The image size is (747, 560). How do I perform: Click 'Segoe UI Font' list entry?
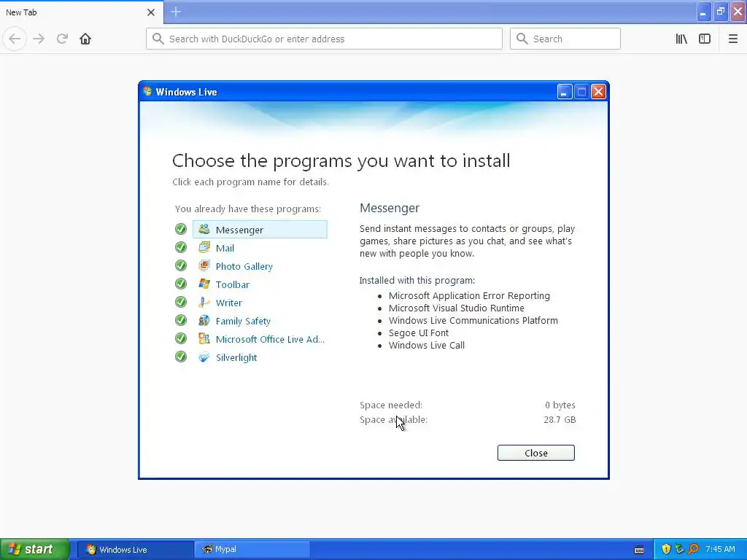point(418,332)
